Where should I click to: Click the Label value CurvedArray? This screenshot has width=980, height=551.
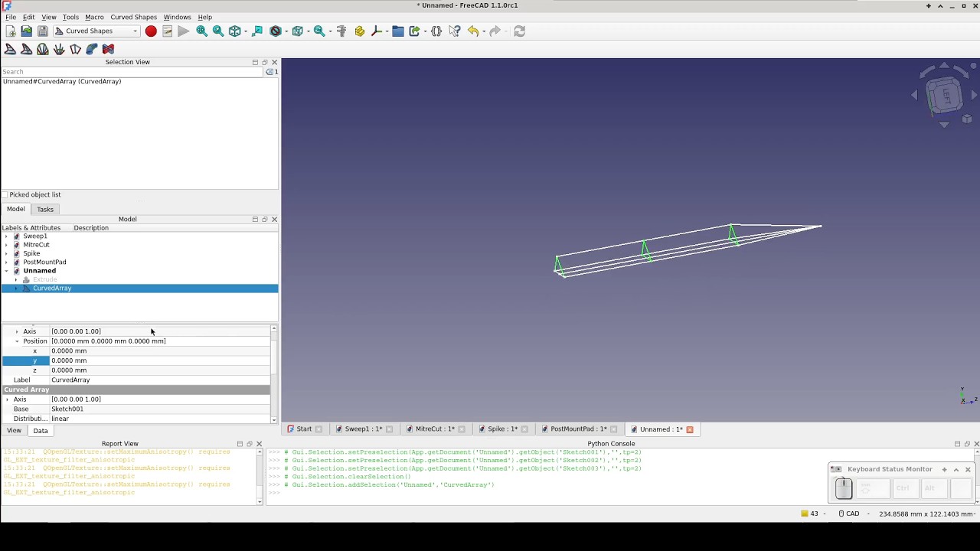click(x=159, y=380)
